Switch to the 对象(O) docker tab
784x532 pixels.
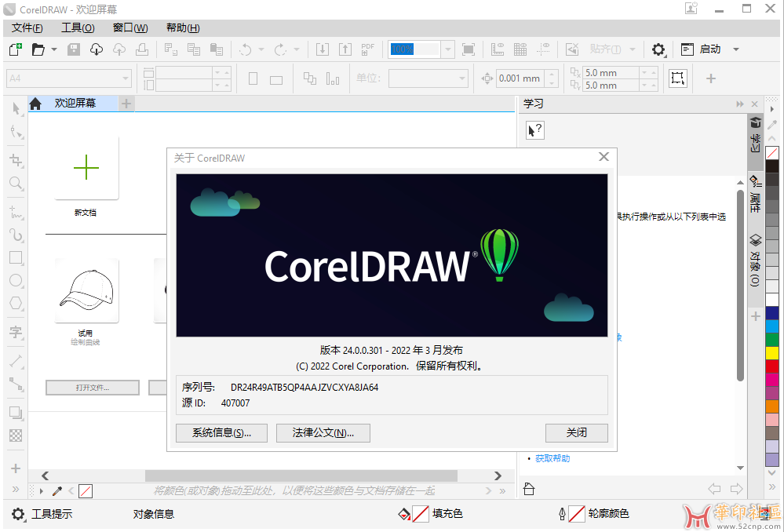click(x=755, y=261)
